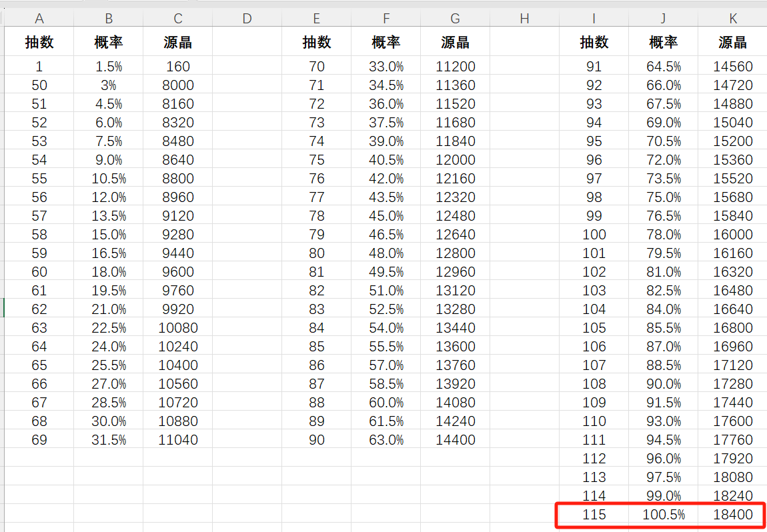Click column header E

tap(317, 19)
